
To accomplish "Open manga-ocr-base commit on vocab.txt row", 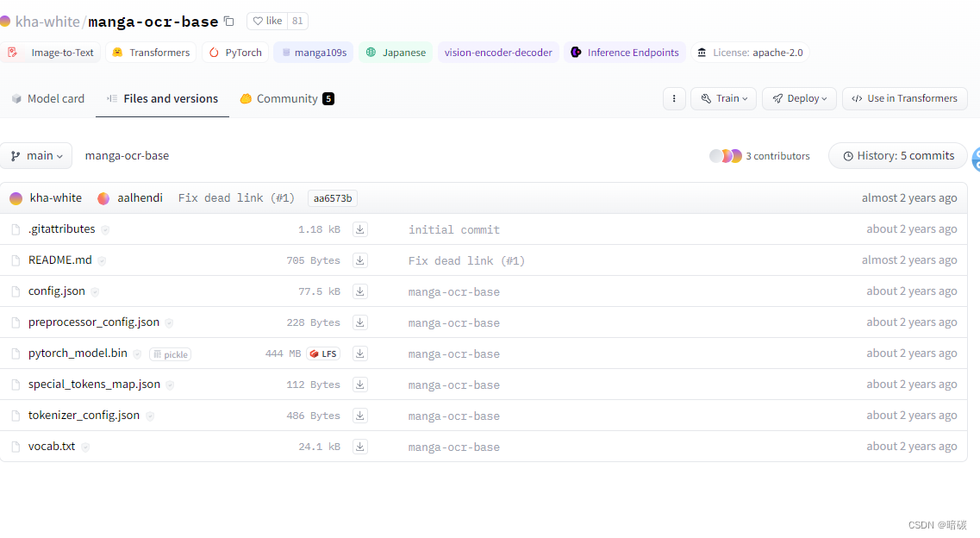I will click(x=453, y=447).
